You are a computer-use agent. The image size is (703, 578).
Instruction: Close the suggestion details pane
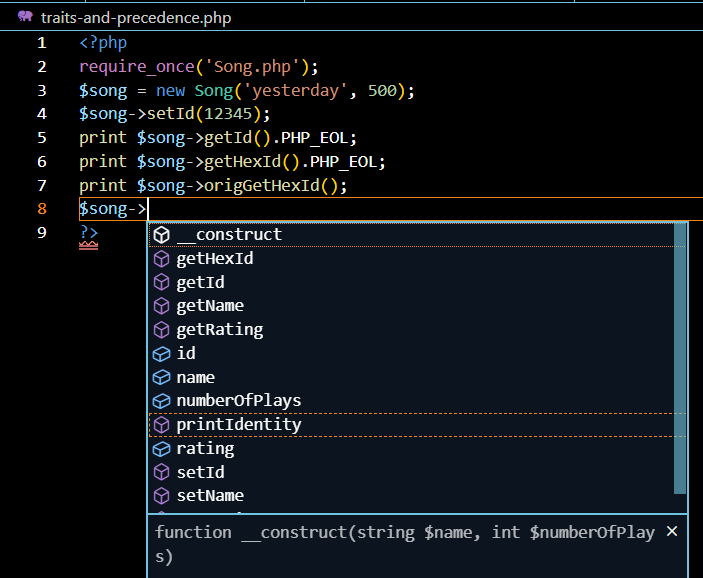672,531
